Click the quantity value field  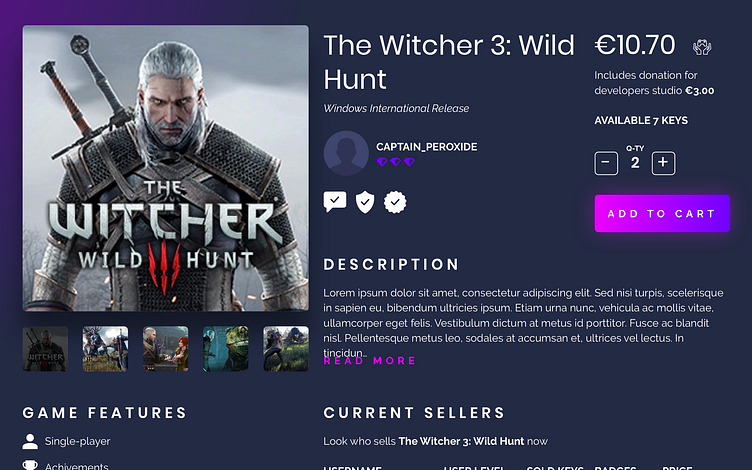click(x=635, y=163)
